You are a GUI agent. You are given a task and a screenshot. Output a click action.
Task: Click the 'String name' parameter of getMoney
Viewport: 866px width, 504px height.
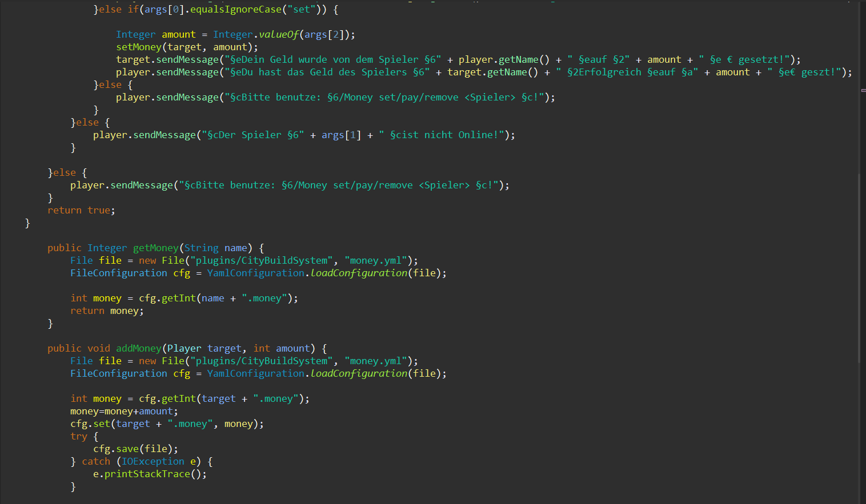click(215, 248)
